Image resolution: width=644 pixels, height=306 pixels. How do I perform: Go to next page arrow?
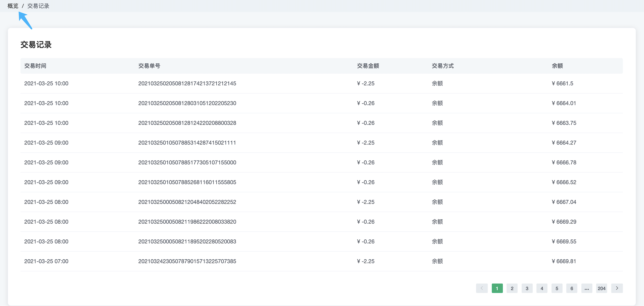point(617,288)
